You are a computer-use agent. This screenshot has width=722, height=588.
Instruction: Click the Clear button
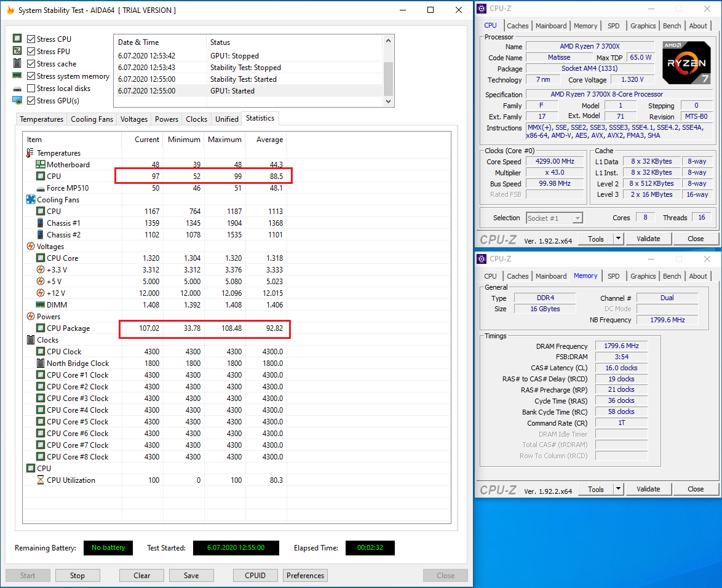click(142, 576)
